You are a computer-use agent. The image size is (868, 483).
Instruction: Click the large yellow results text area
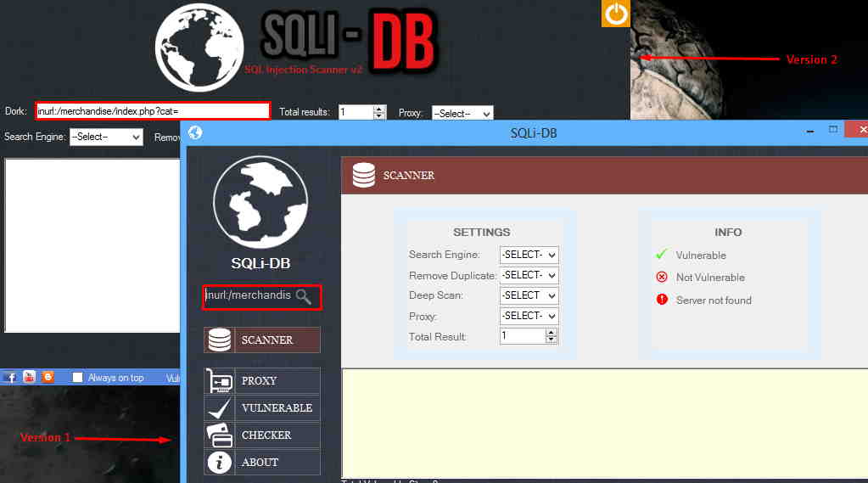click(604, 422)
